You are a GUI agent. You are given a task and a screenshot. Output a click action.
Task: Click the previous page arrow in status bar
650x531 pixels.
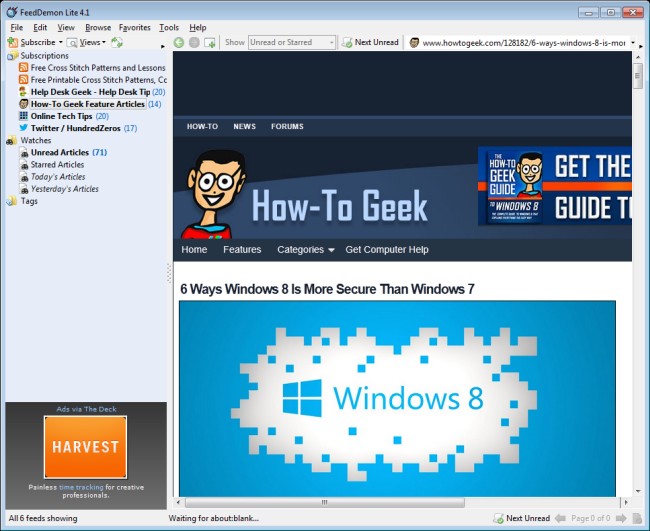pyautogui.click(x=560, y=518)
